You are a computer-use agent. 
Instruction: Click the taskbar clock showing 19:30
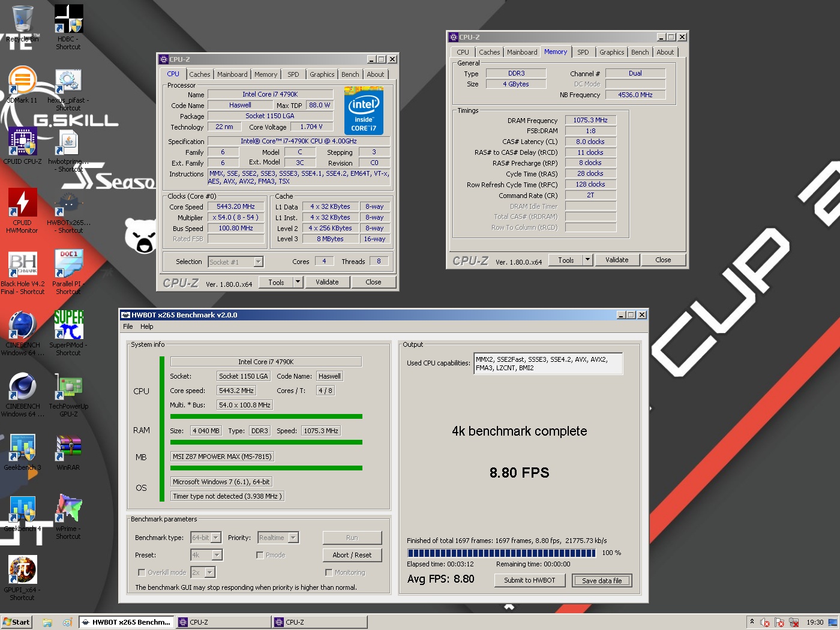815,622
